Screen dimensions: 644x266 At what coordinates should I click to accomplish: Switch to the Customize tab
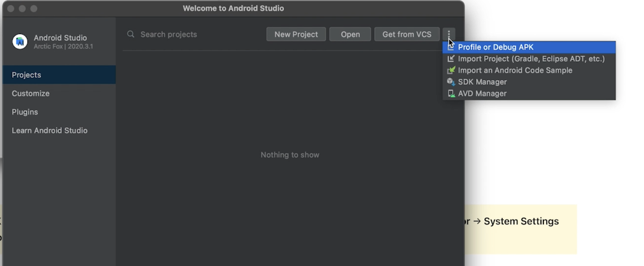click(x=59, y=93)
